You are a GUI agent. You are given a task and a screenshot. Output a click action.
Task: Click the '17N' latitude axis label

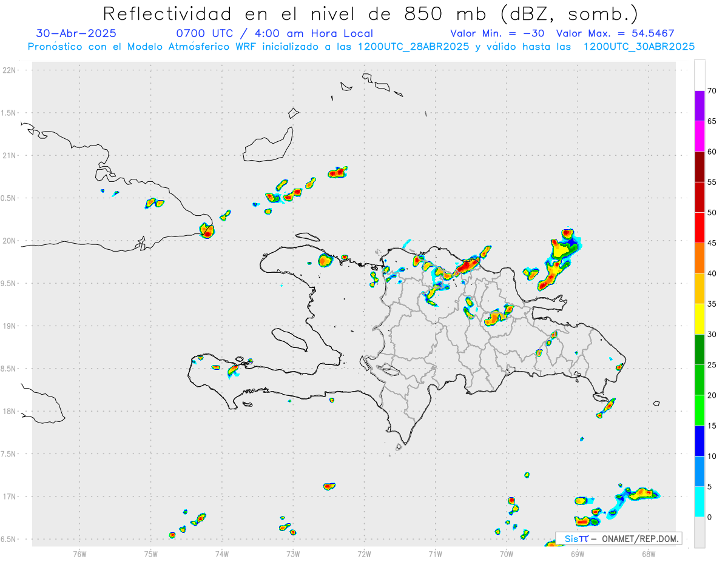point(9,497)
